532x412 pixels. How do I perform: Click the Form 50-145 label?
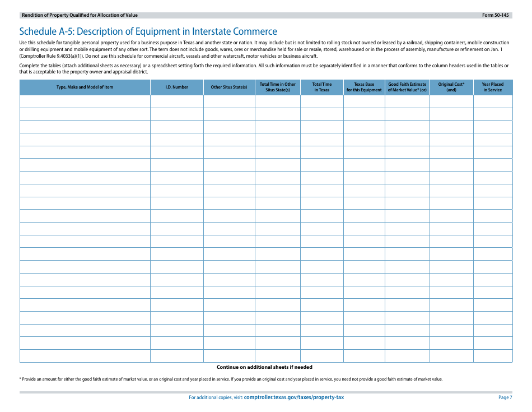[496, 15]
